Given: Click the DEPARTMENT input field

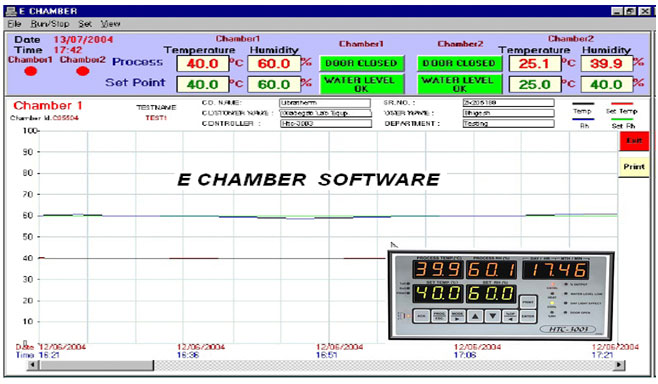Looking at the screenshot, I should pyautogui.click(x=508, y=123).
